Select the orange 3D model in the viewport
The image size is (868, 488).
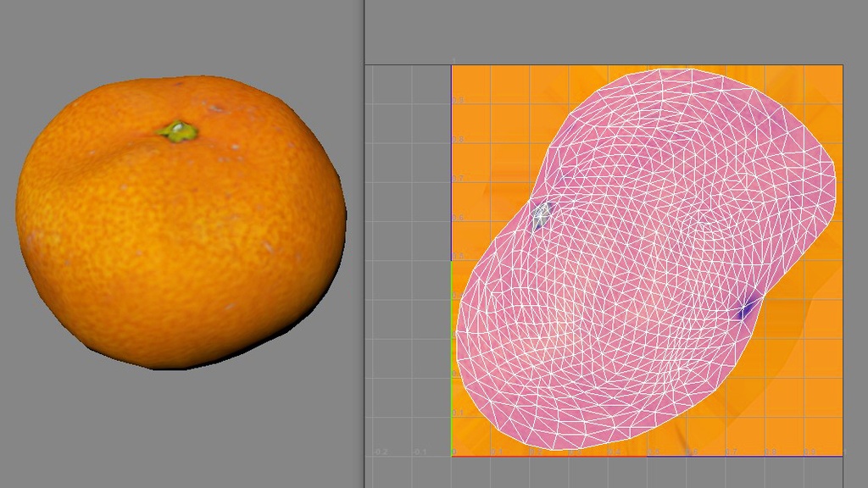(181, 223)
